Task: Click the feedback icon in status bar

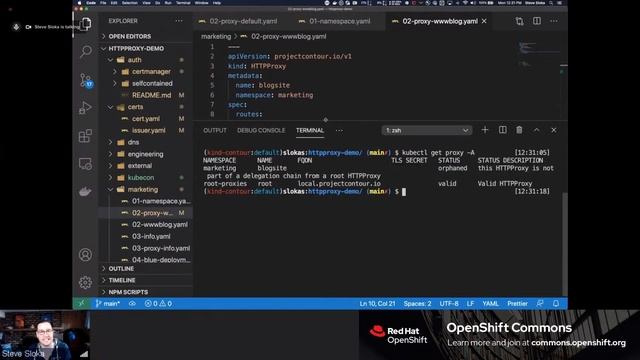Action: pos(540,304)
